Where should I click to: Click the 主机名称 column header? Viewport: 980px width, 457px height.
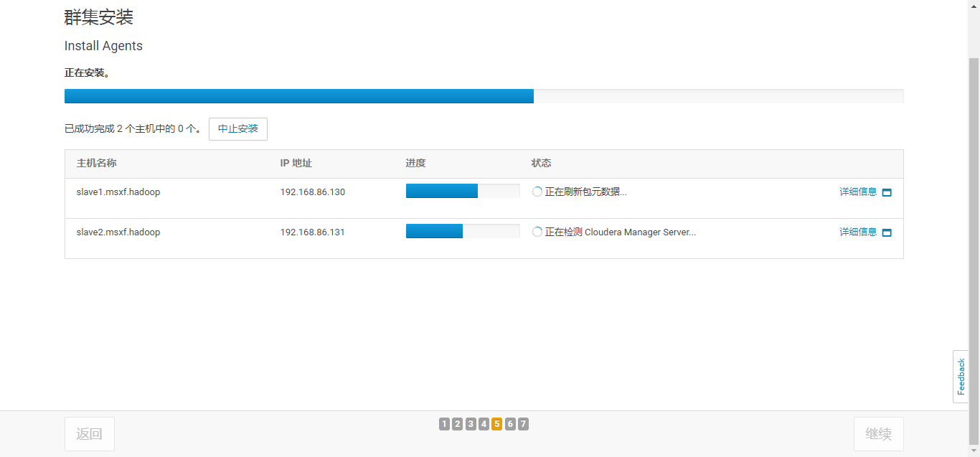97,164
